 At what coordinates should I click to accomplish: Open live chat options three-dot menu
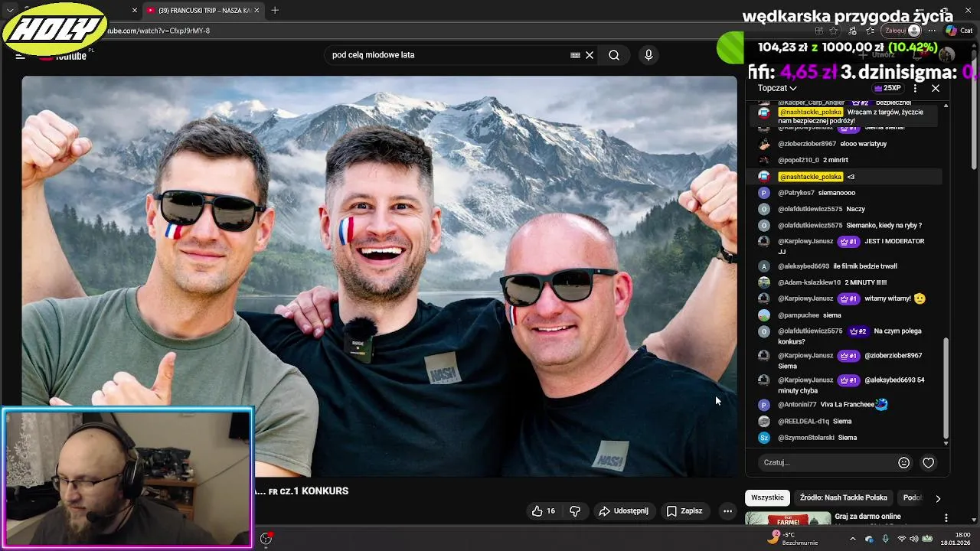click(915, 88)
